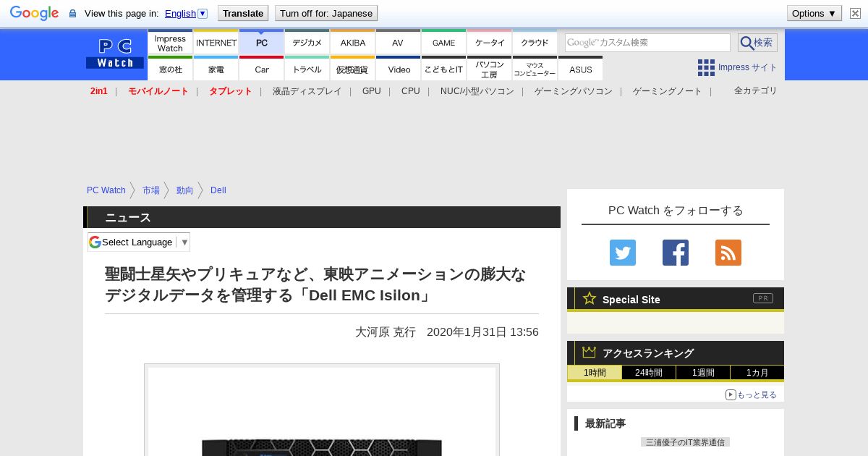Open the translate bar Options dropdown

(x=814, y=13)
